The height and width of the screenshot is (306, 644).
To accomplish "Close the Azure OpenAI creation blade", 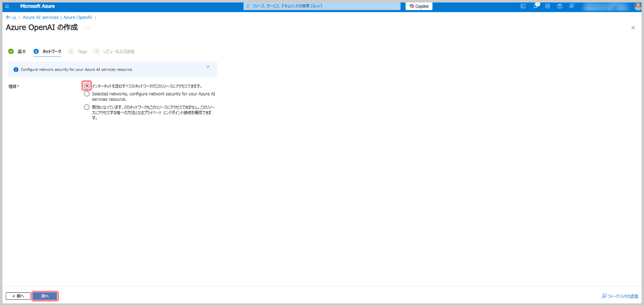I will point(633,28).
